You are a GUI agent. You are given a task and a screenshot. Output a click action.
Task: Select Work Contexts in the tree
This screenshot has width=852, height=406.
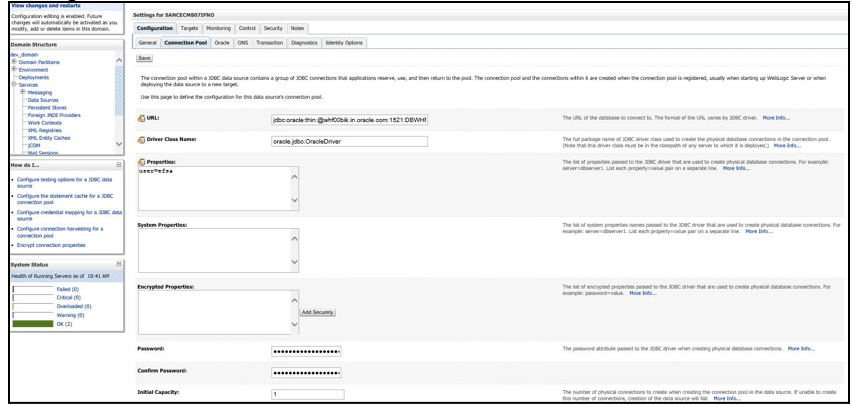pyautogui.click(x=45, y=123)
